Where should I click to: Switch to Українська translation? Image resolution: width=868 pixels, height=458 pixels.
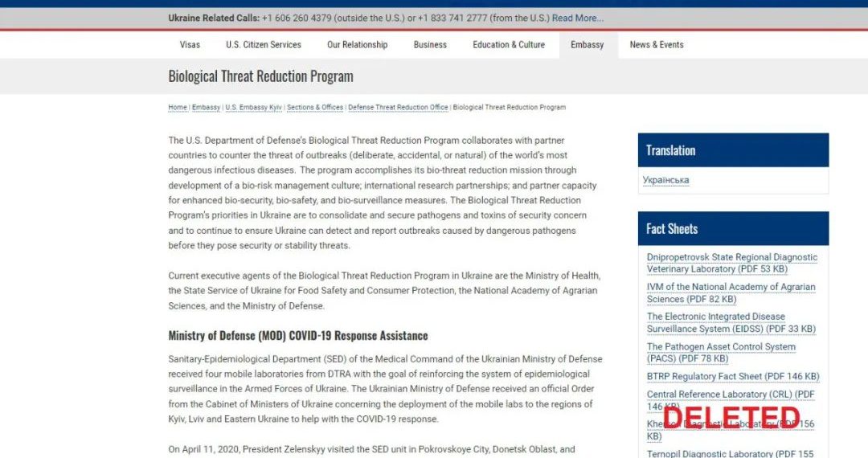[666, 180]
